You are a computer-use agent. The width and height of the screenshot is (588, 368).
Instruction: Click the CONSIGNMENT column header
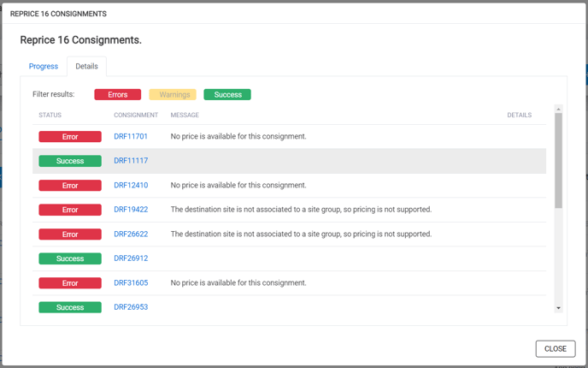tap(136, 115)
